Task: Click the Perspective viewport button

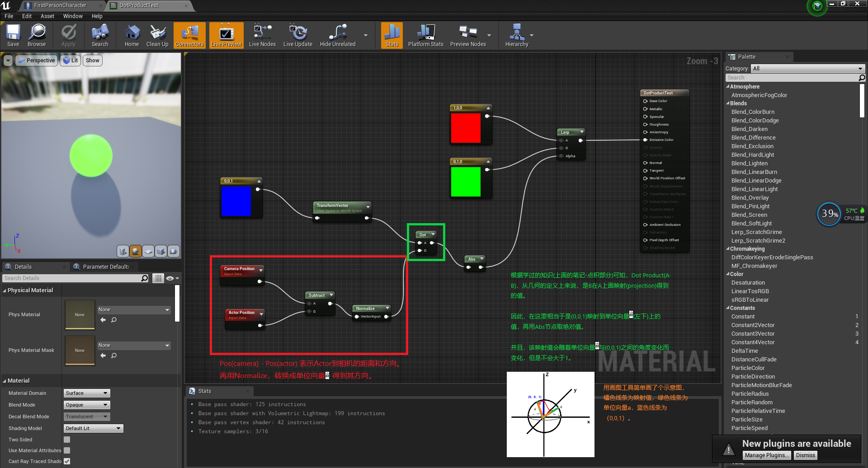Action: [37, 61]
